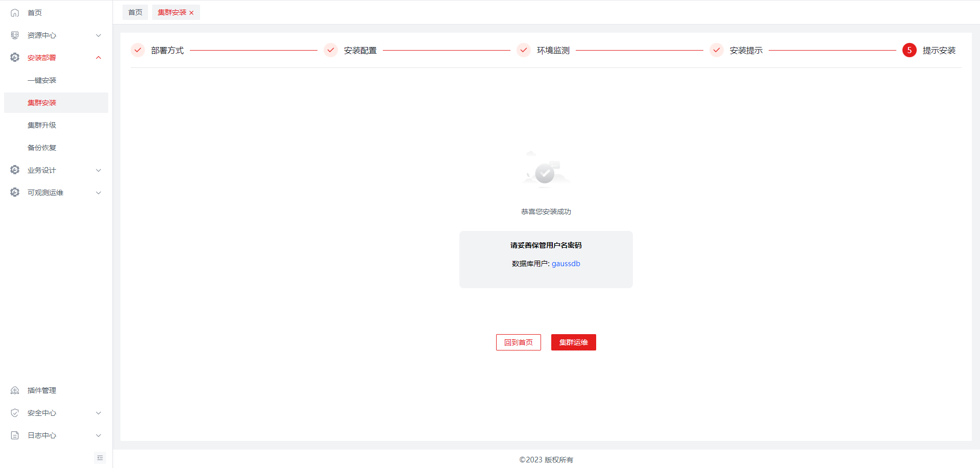Close the 集群安装 tab
The image size is (980, 468).
click(191, 13)
